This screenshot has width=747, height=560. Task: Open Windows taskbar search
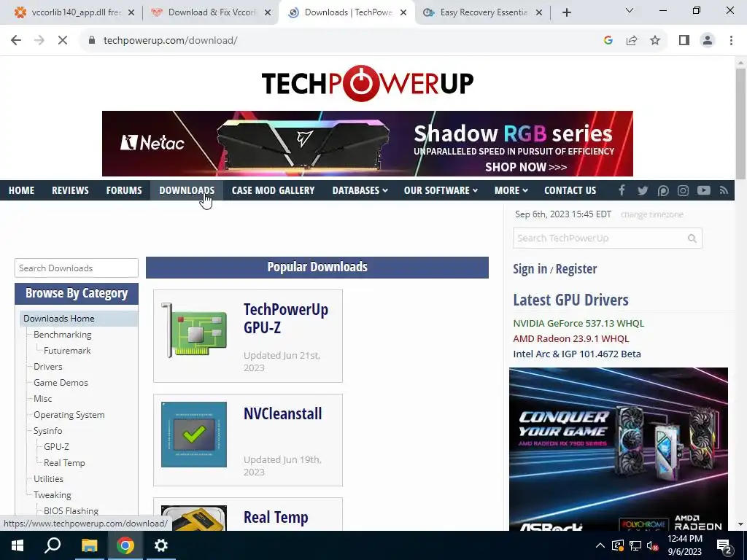click(x=53, y=545)
